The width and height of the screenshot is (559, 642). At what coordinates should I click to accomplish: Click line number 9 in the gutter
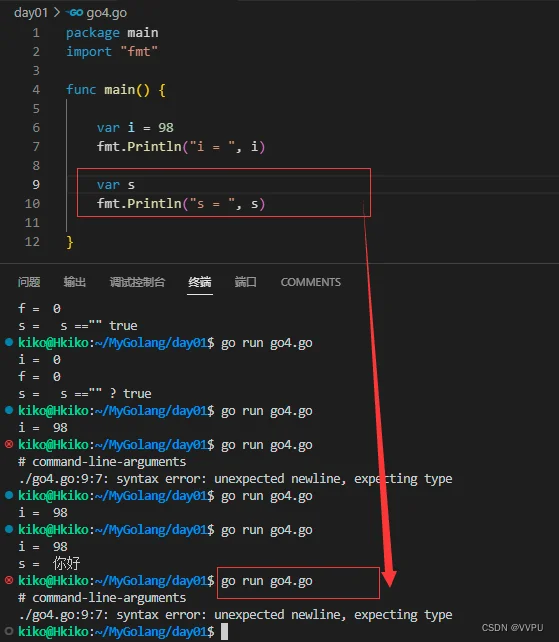pos(36,185)
